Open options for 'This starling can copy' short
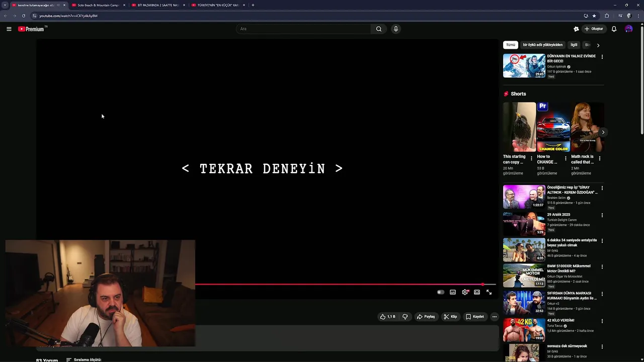Viewport: 644px width, 362px height. 532,158
